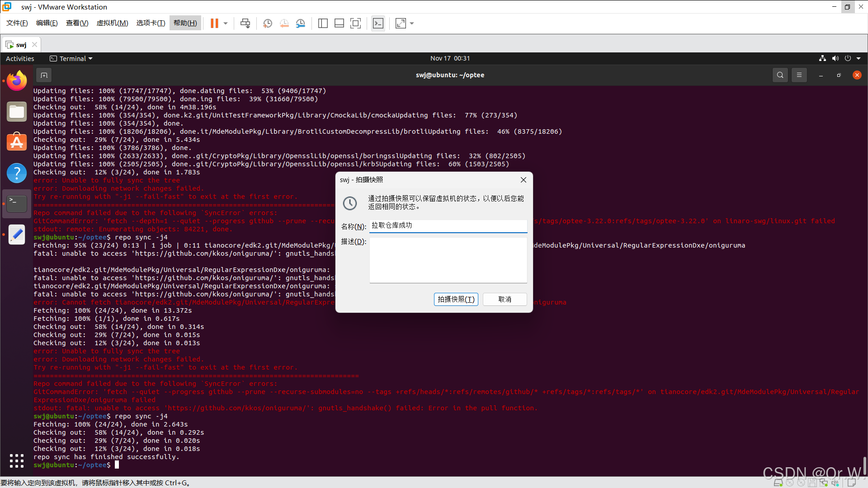The height and width of the screenshot is (488, 868).
Task: Toggle the console view mode
Action: 378,23
